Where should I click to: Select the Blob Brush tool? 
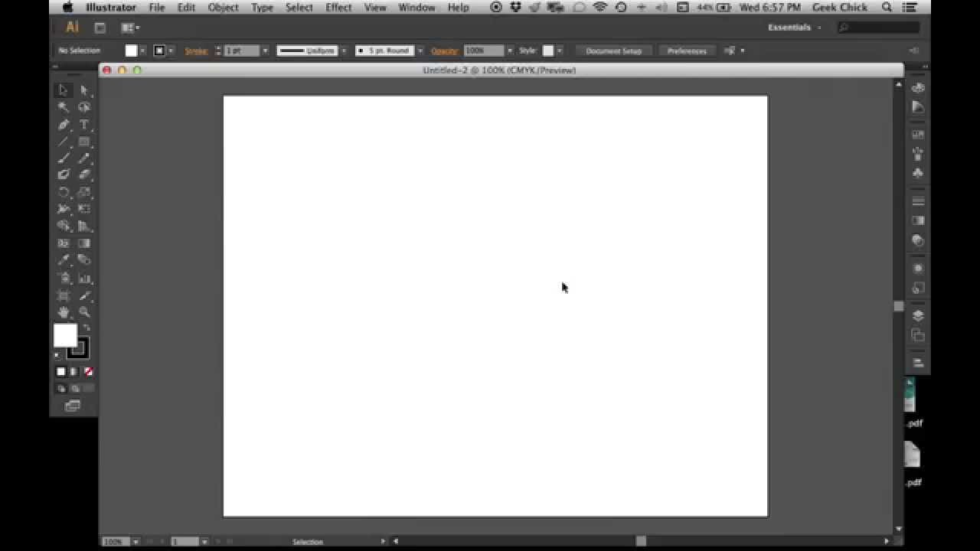pyautogui.click(x=64, y=175)
